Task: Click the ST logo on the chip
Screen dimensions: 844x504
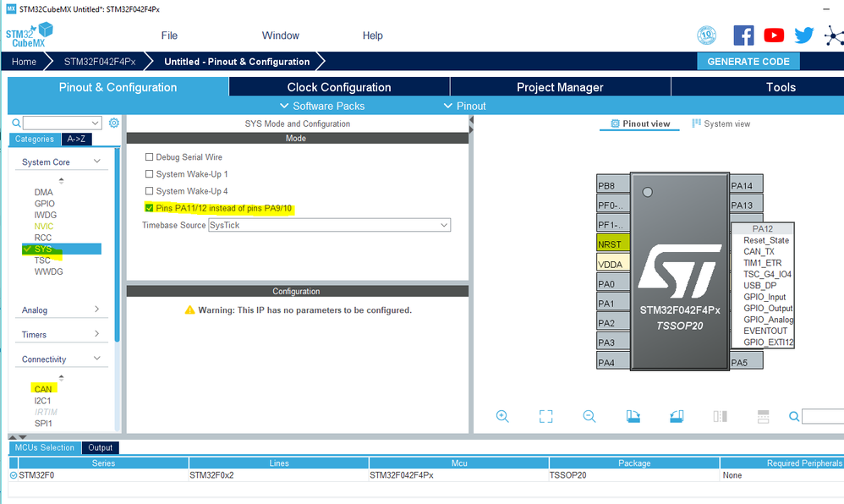Action: pyautogui.click(x=680, y=271)
